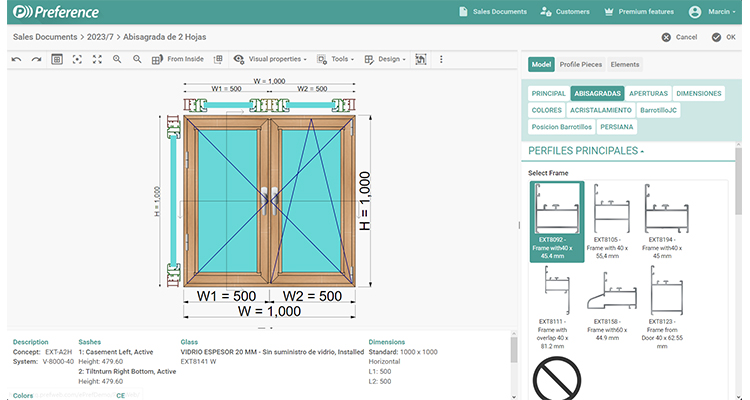Redo the last undone change
The image size is (750, 400).
tap(36, 59)
